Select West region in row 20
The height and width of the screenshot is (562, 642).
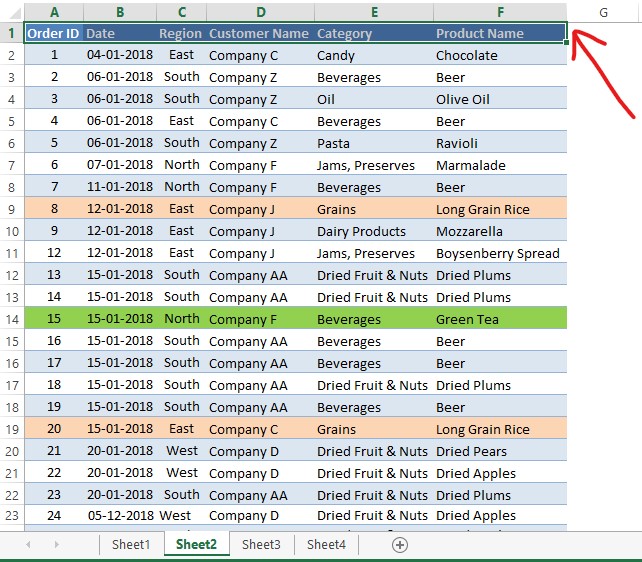click(182, 451)
